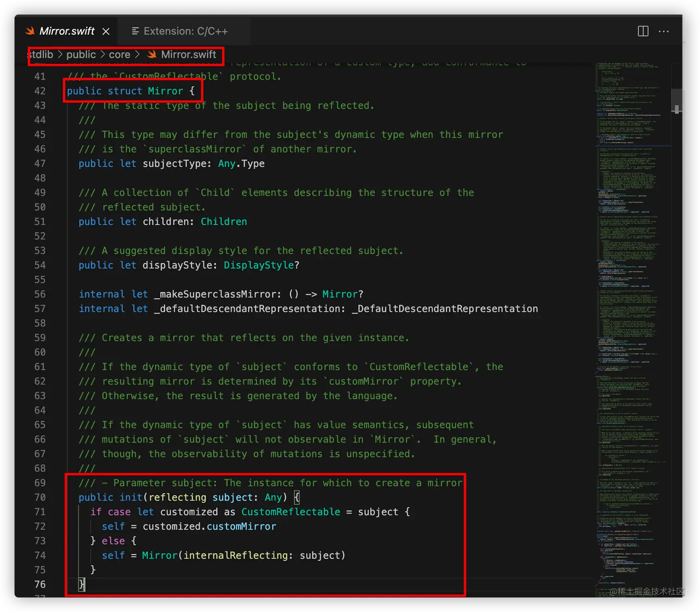Click the 'else' keyword on line 73
Viewport: 700px width, 612px height.
pos(113,541)
